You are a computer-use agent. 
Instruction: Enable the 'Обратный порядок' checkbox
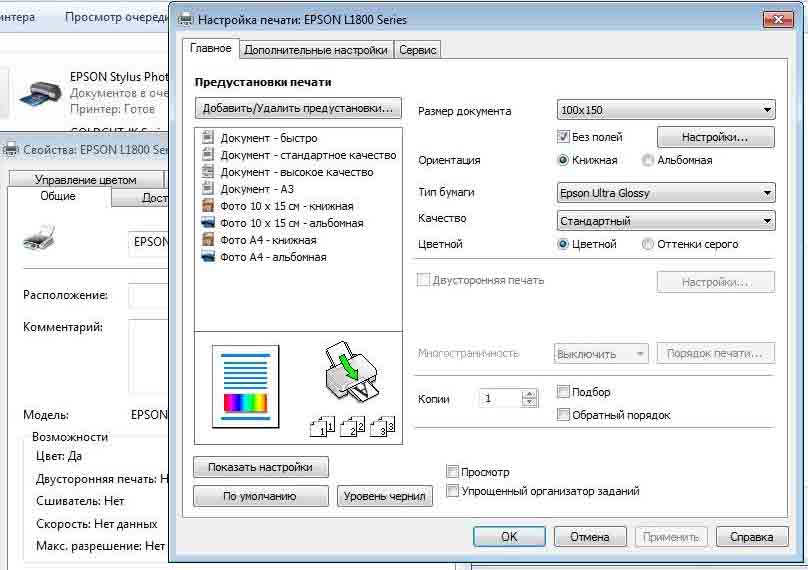(563, 414)
